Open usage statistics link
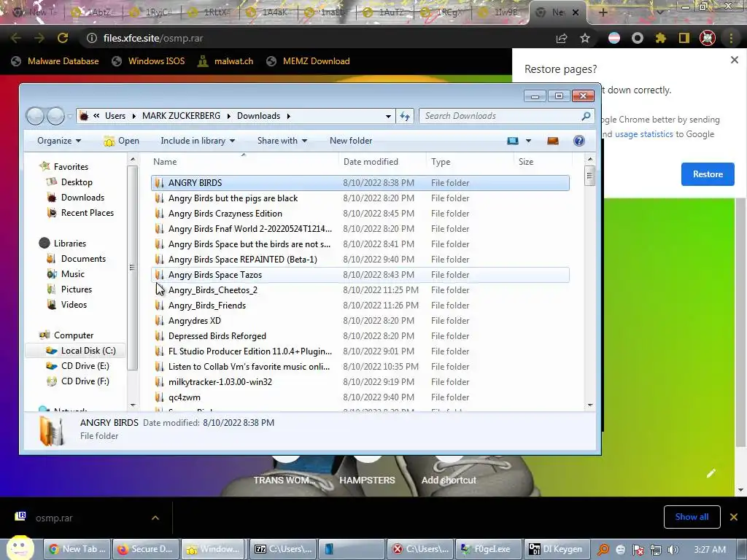 tap(643, 134)
